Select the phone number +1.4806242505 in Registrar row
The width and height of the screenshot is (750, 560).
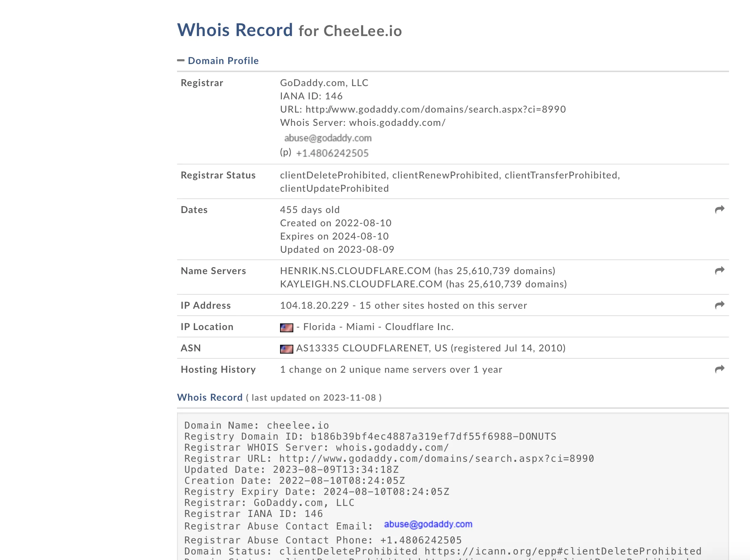pos(332,153)
